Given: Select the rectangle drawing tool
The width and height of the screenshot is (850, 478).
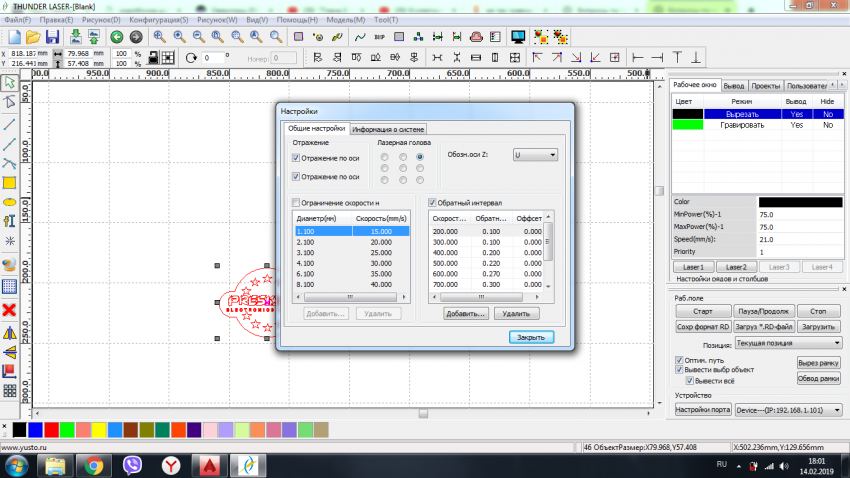Looking at the screenshot, I should [x=10, y=182].
